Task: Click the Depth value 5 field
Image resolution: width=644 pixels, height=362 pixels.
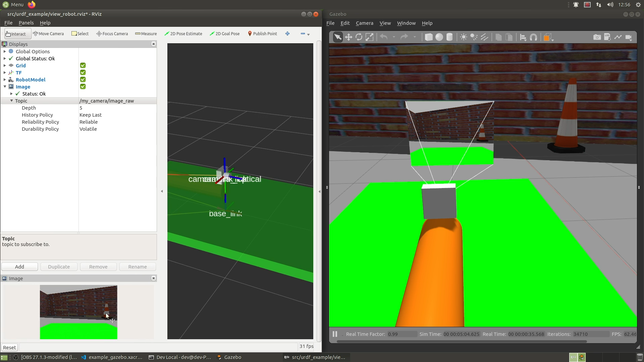Action: 117,108
